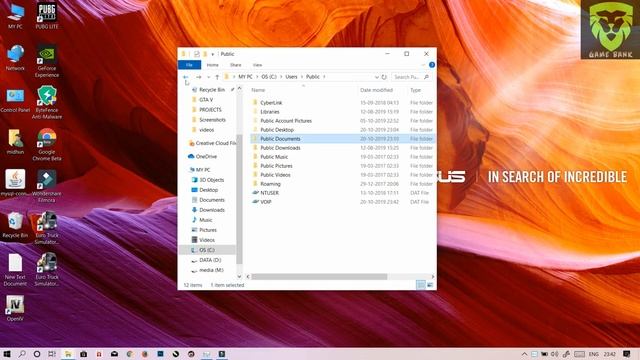Click the ENG language indicator in tray

point(593,354)
